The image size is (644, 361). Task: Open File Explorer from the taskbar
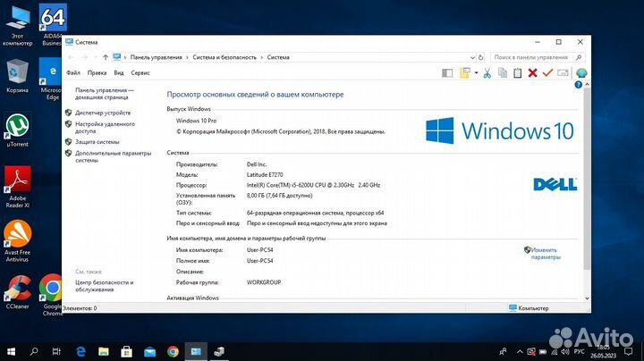(x=104, y=351)
